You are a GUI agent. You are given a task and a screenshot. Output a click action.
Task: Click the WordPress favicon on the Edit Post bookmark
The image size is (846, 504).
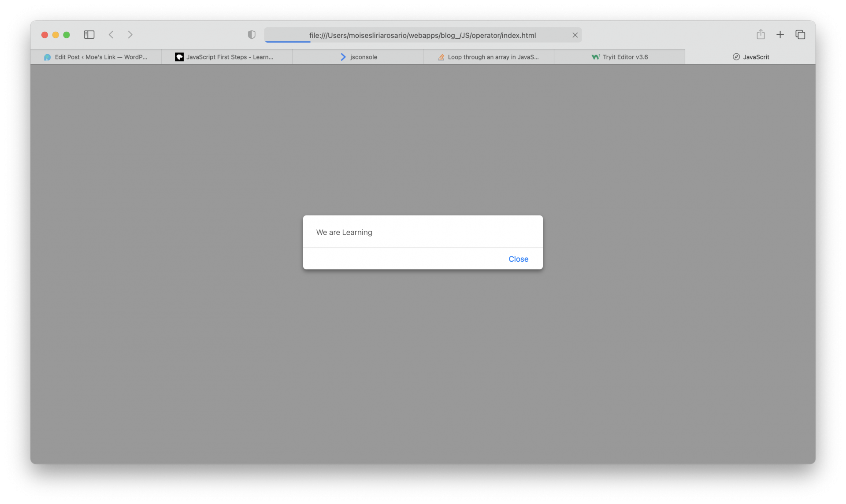(x=47, y=57)
